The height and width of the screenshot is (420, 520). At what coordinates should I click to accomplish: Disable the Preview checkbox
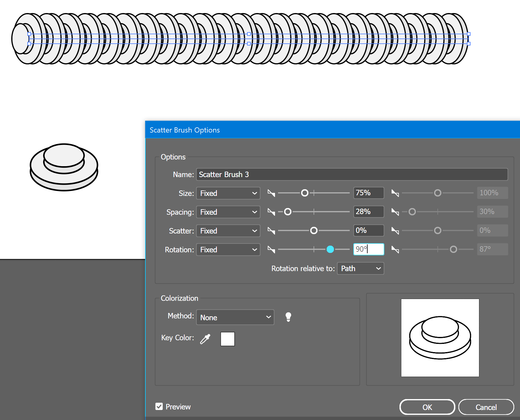159,406
